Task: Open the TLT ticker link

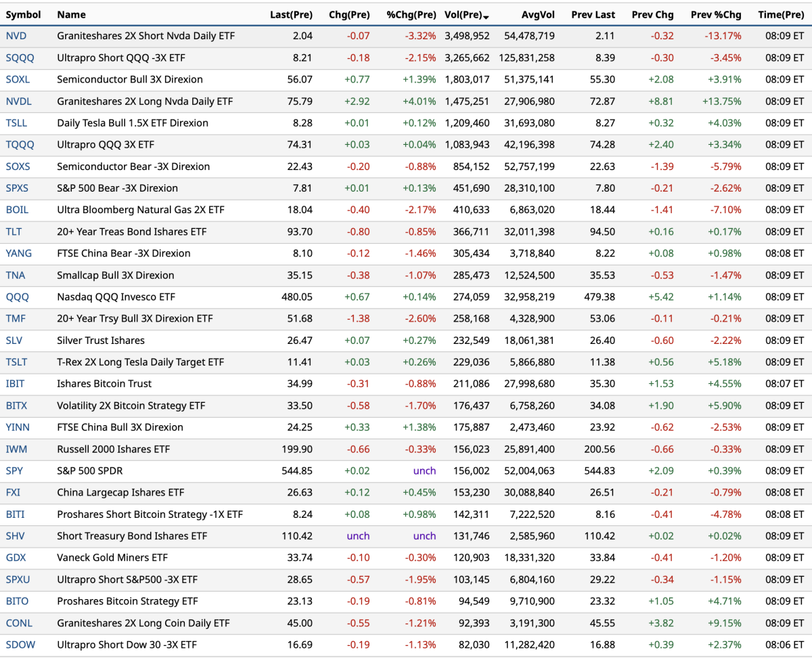Action: pos(14,232)
